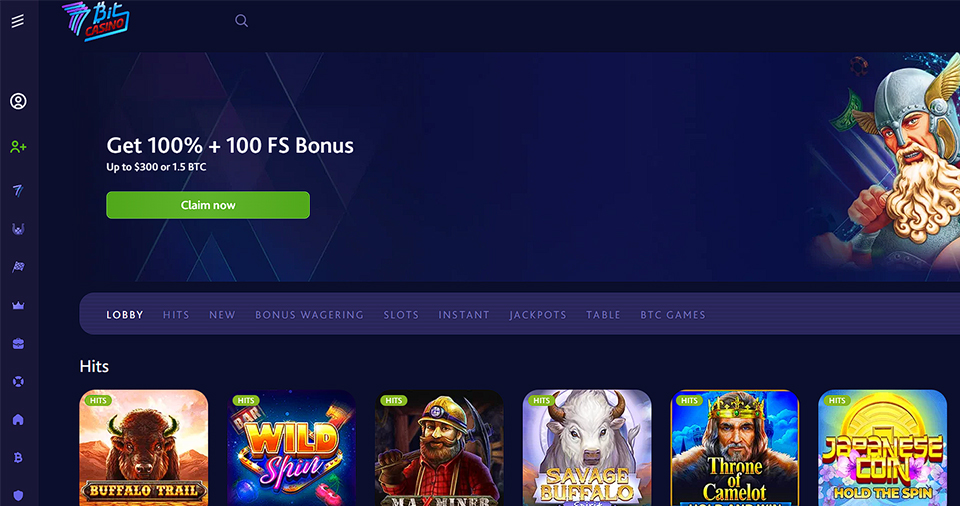Open the hamburger menu icon
The width and height of the screenshot is (960, 506).
[18, 21]
